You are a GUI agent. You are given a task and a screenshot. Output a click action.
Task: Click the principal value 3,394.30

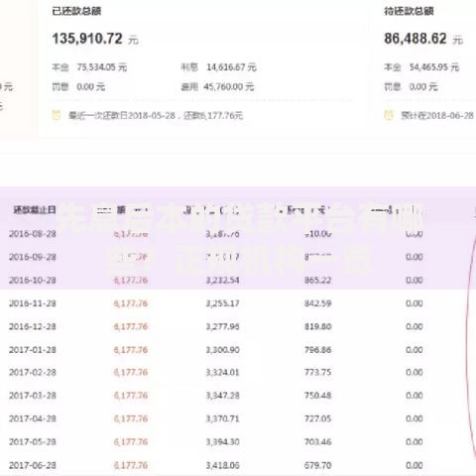(222, 441)
